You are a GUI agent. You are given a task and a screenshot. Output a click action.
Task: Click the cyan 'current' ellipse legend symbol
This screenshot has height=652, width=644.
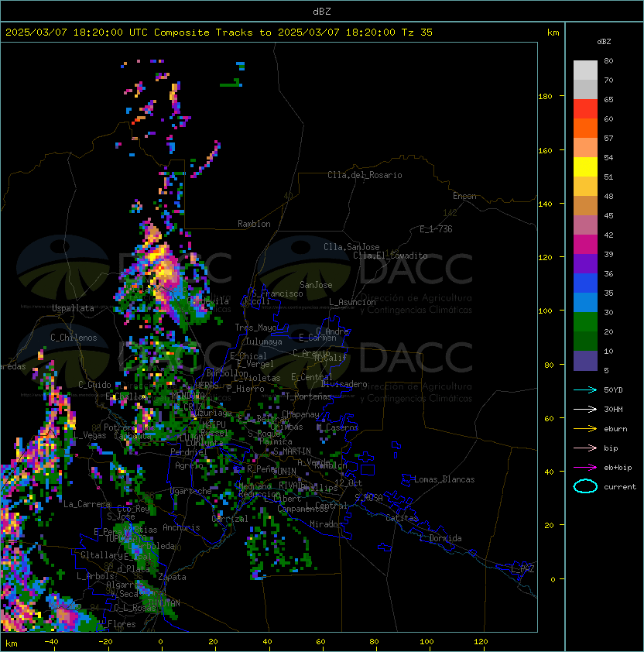point(585,486)
